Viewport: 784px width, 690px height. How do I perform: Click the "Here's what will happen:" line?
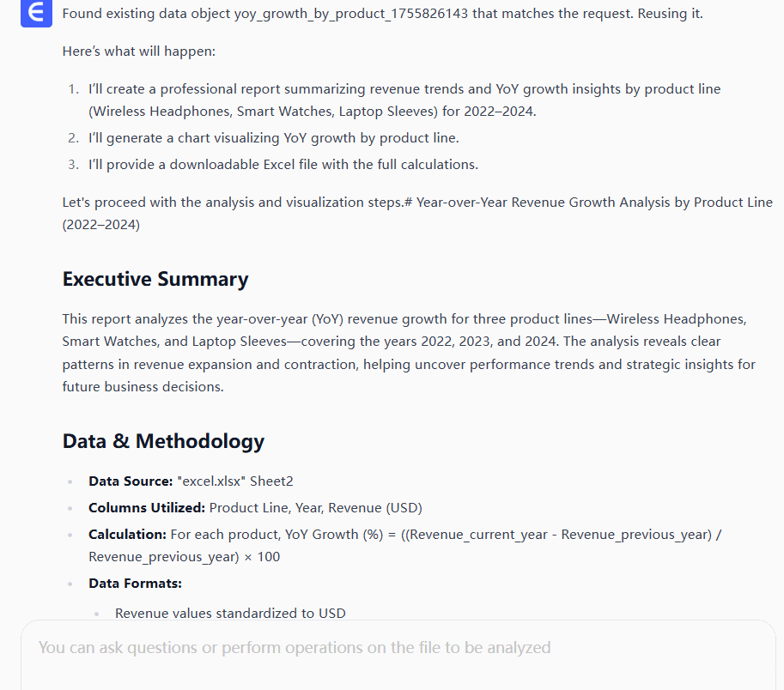click(139, 51)
